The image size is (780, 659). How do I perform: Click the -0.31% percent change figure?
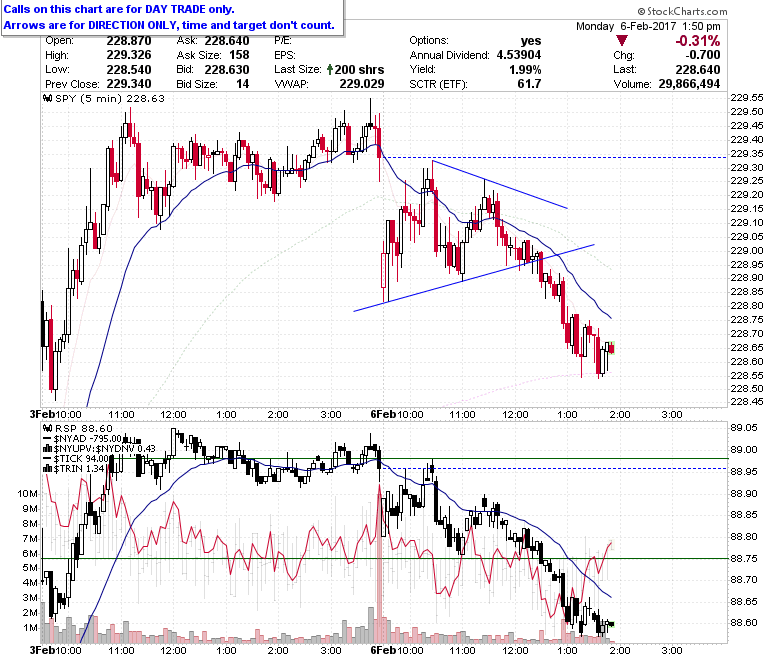coord(697,41)
